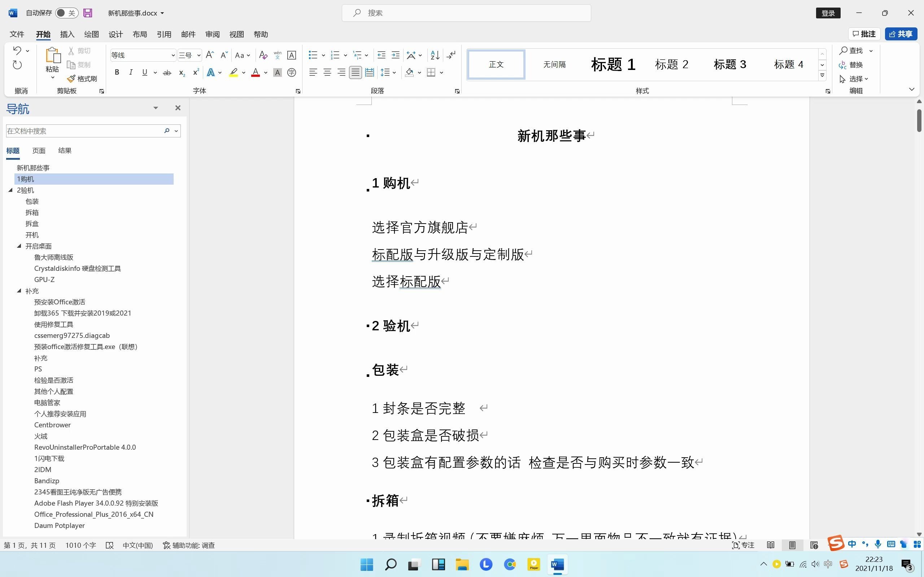This screenshot has height=577, width=924.
Task: Click the sort paragraph icon
Action: click(x=435, y=55)
